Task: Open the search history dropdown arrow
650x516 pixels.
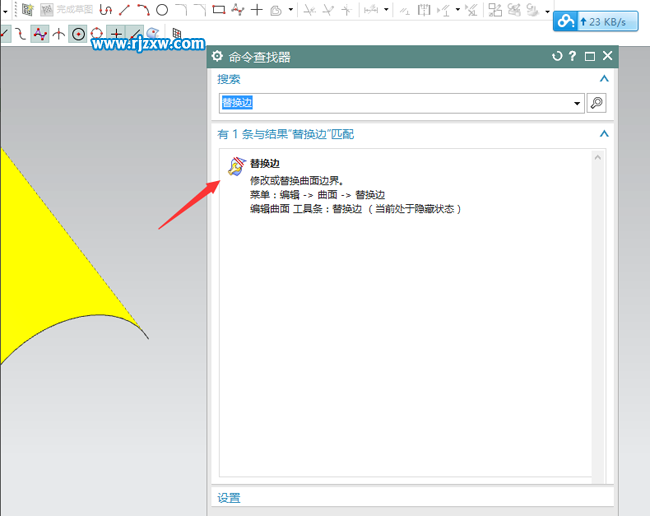Action: pyautogui.click(x=577, y=103)
